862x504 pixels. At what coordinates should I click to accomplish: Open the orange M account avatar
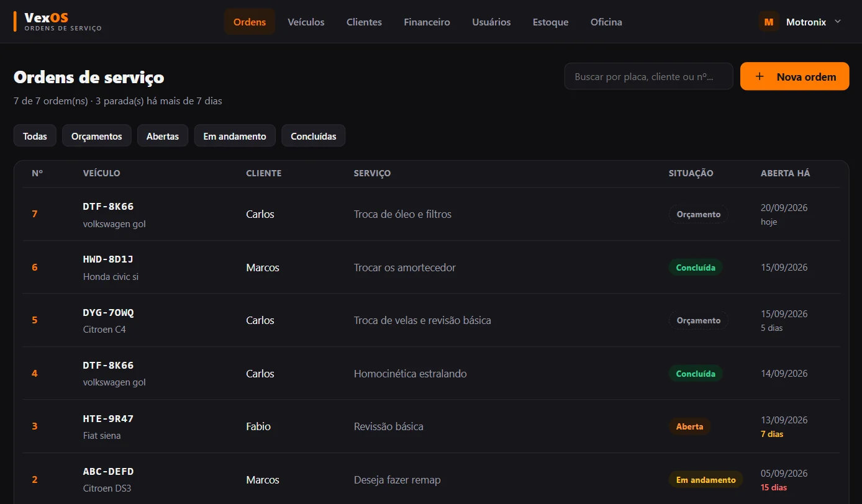pos(769,22)
